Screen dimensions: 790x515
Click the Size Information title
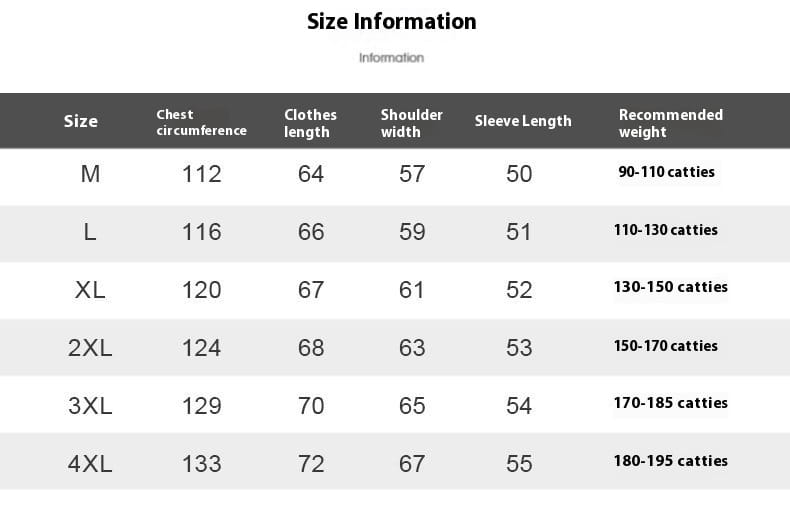pos(391,22)
